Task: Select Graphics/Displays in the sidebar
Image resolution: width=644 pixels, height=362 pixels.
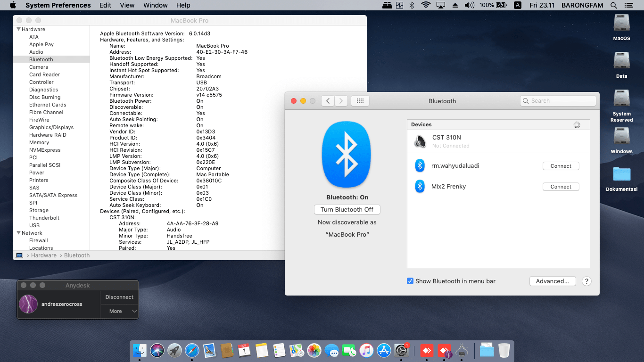Action: coord(51,127)
